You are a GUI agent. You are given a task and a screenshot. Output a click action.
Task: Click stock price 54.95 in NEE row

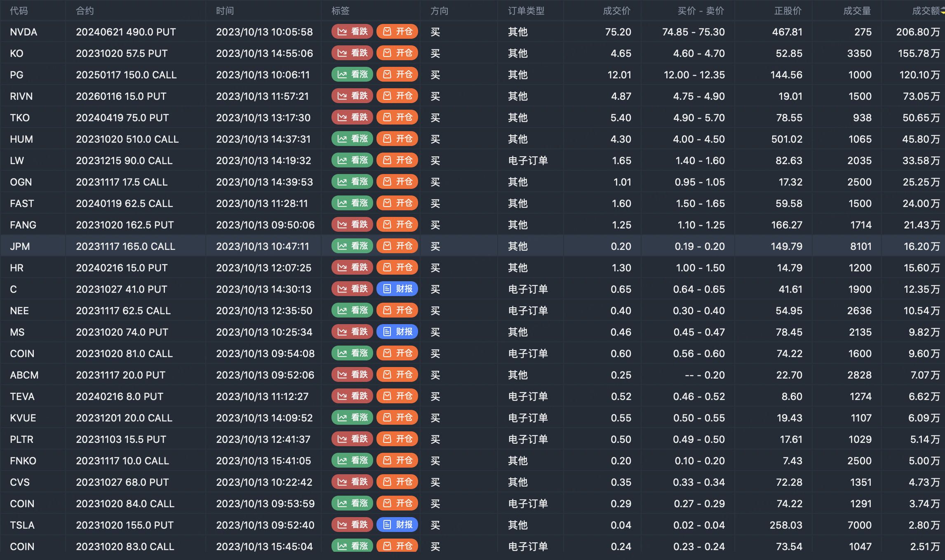point(789,311)
